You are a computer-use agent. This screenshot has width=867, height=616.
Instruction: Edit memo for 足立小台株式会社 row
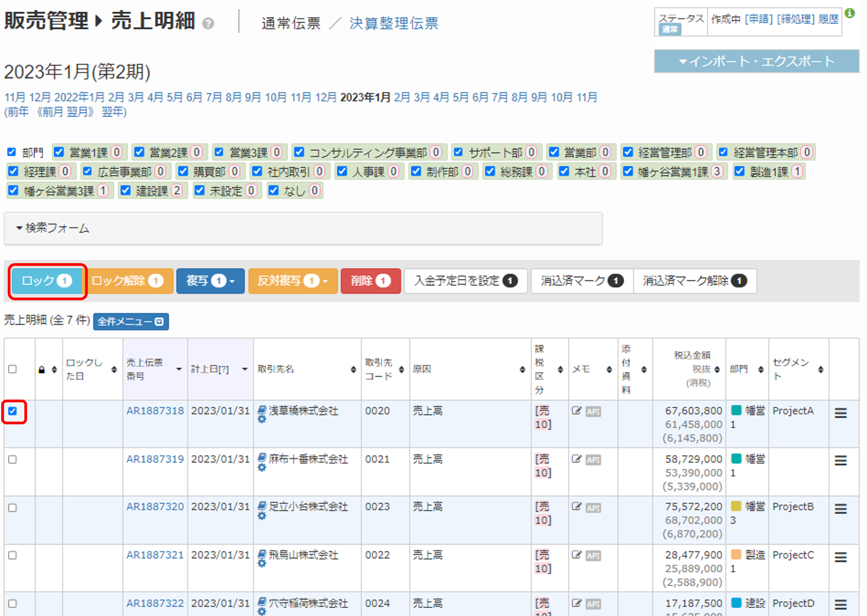pos(577,507)
